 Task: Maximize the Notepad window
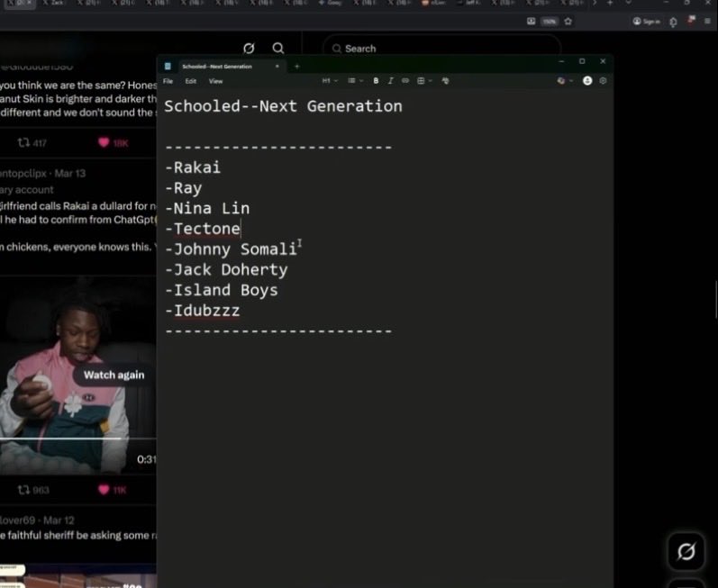(582, 61)
